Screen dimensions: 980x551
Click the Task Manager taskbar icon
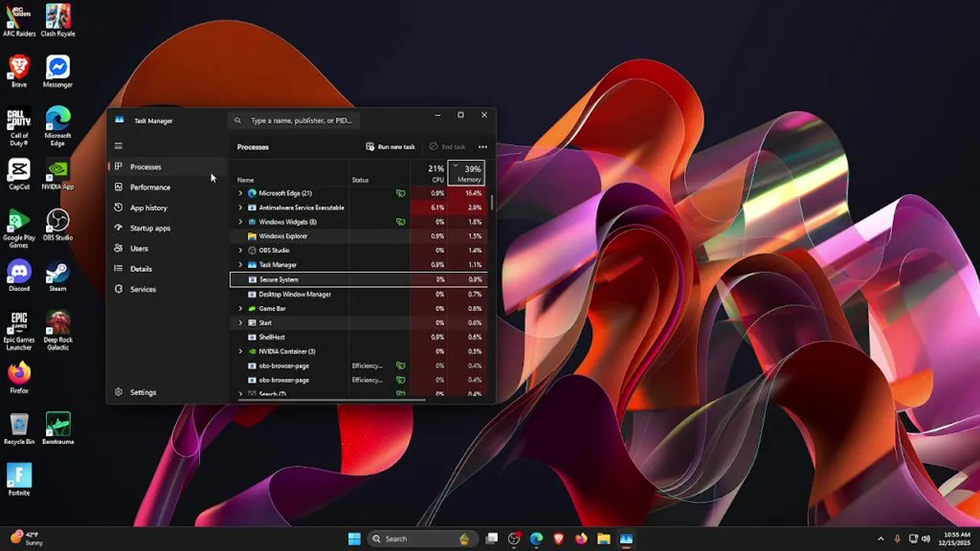pos(626,539)
